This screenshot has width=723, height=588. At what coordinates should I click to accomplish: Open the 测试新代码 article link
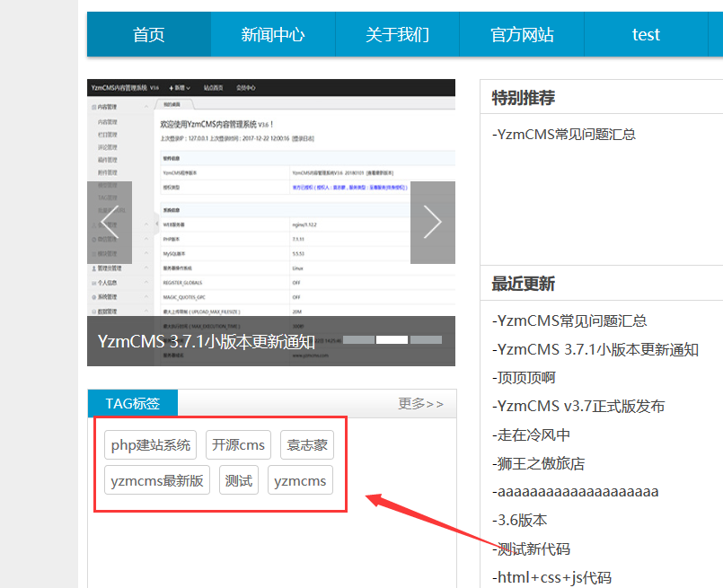pos(531,549)
